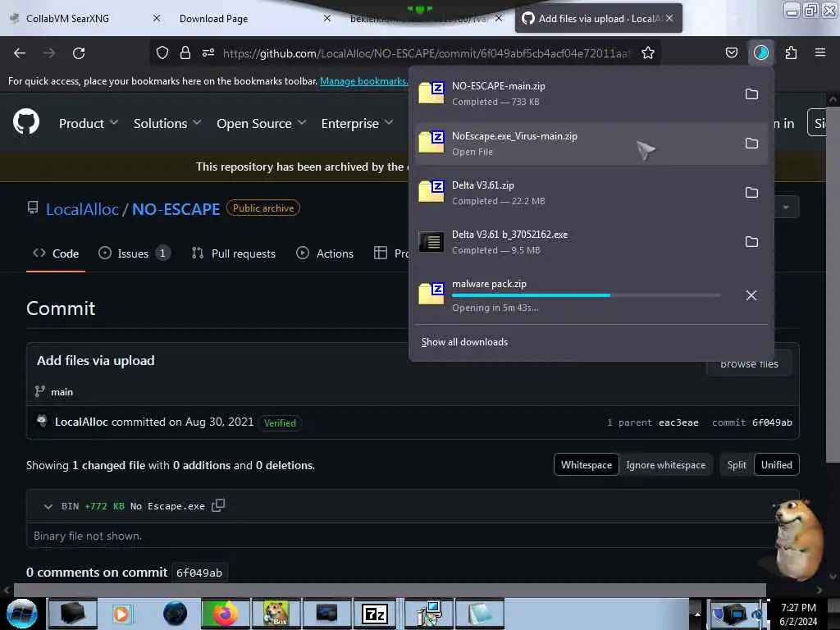Screen dimensions: 840x630
Task: Toggle the downloads panel button
Action: click(x=760, y=52)
